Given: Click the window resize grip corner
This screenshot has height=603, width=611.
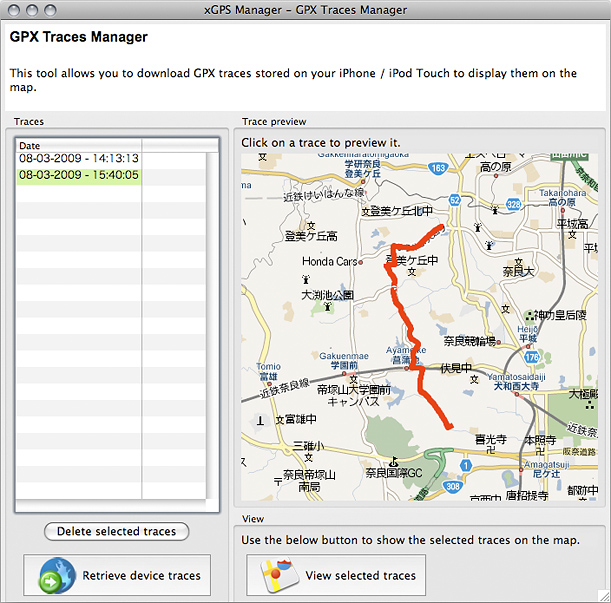Looking at the screenshot, I should pos(604,596).
